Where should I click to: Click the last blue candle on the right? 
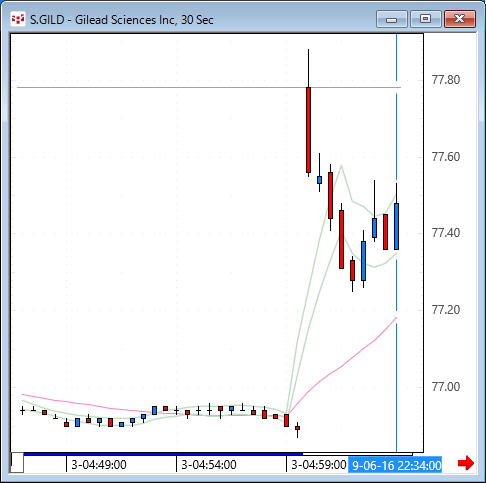click(x=396, y=226)
